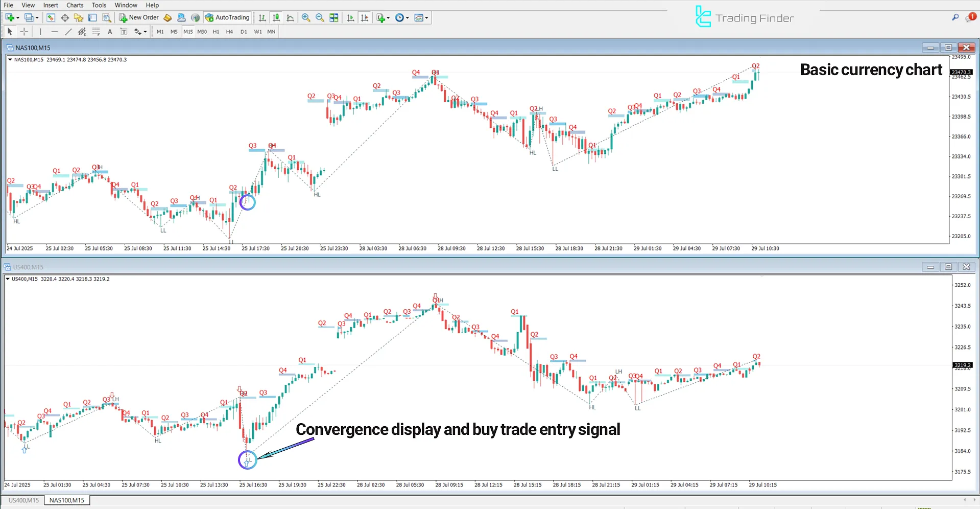Select the M30 timeframe
Screen dimensions: 980x509
(202, 31)
